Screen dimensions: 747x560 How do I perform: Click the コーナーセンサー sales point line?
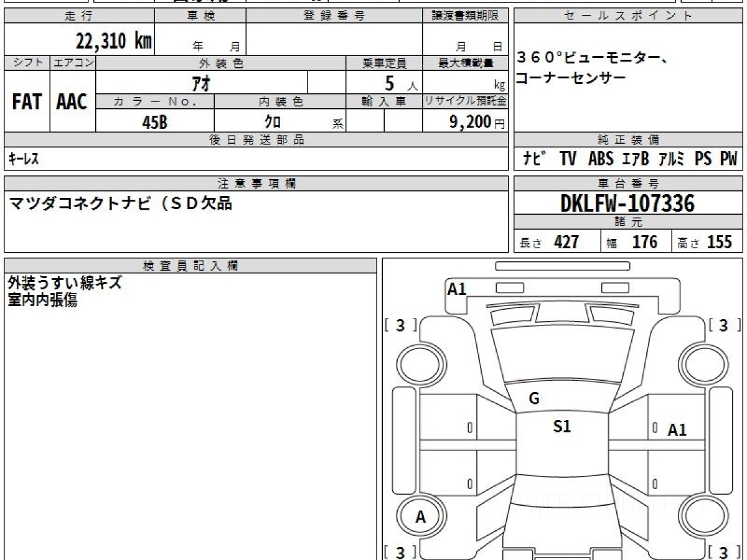pyautogui.click(x=570, y=78)
